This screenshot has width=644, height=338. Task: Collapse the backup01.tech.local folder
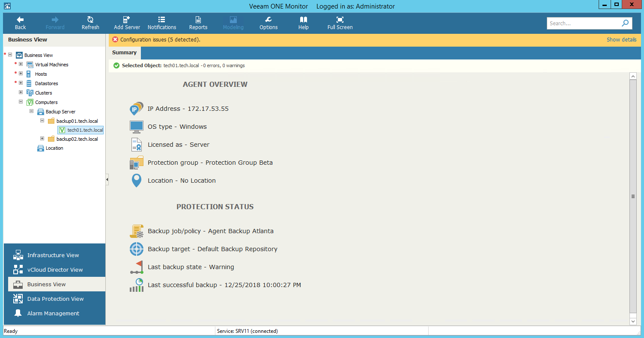pos(42,121)
